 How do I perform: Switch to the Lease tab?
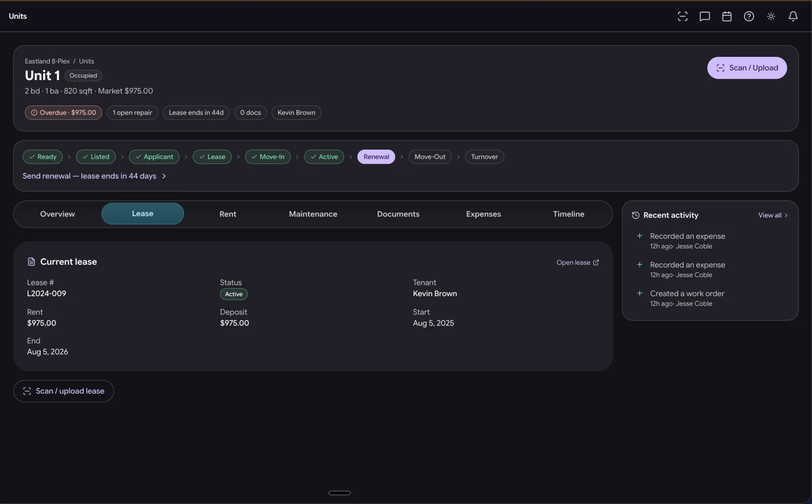coord(143,213)
